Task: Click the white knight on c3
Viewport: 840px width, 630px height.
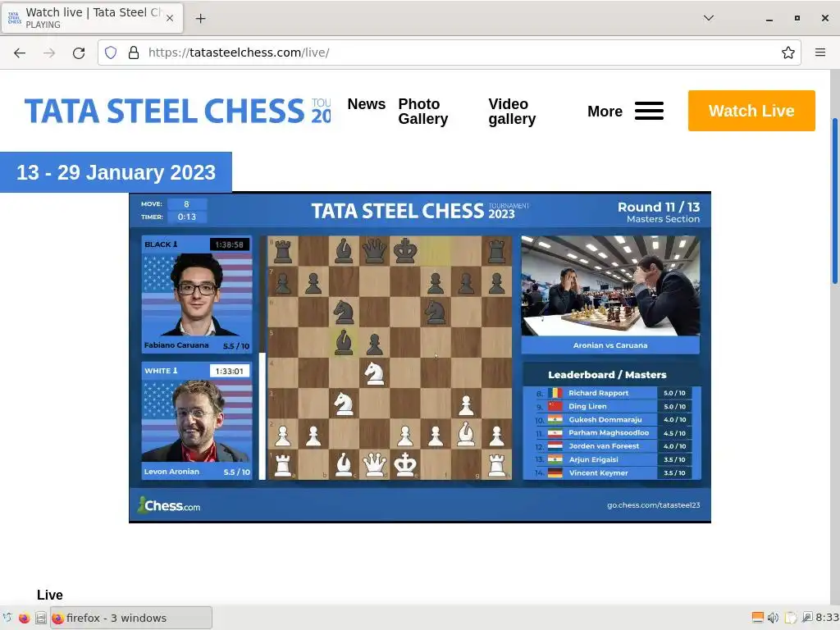Action: pyautogui.click(x=344, y=404)
